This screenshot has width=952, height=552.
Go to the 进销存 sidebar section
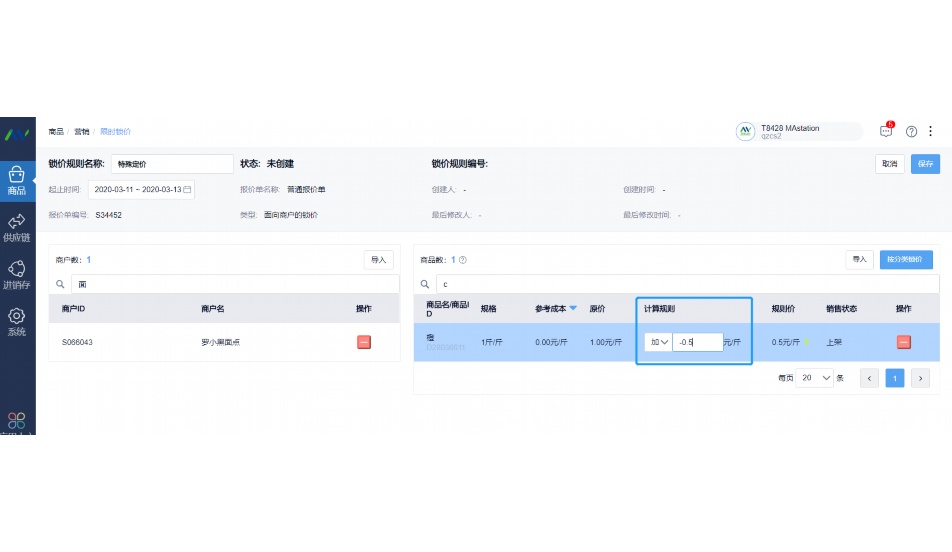tap(17, 274)
